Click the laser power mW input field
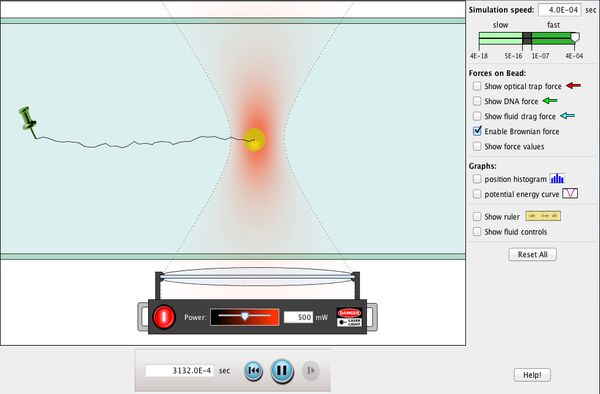The height and width of the screenshot is (394, 600). (298, 317)
